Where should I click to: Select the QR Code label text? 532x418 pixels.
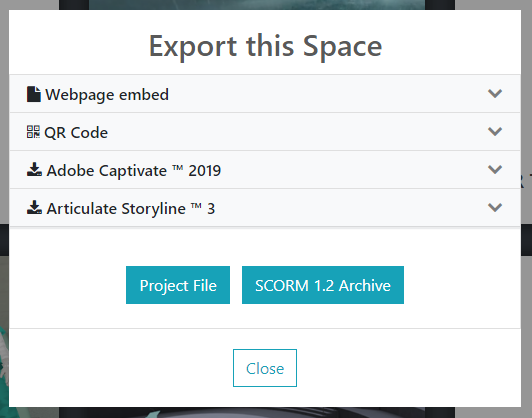coord(76,133)
